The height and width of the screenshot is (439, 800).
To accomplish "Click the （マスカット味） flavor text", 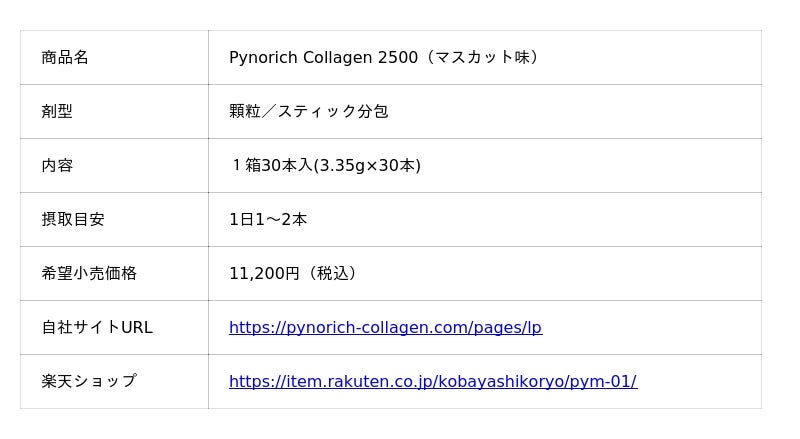I will point(482,57).
